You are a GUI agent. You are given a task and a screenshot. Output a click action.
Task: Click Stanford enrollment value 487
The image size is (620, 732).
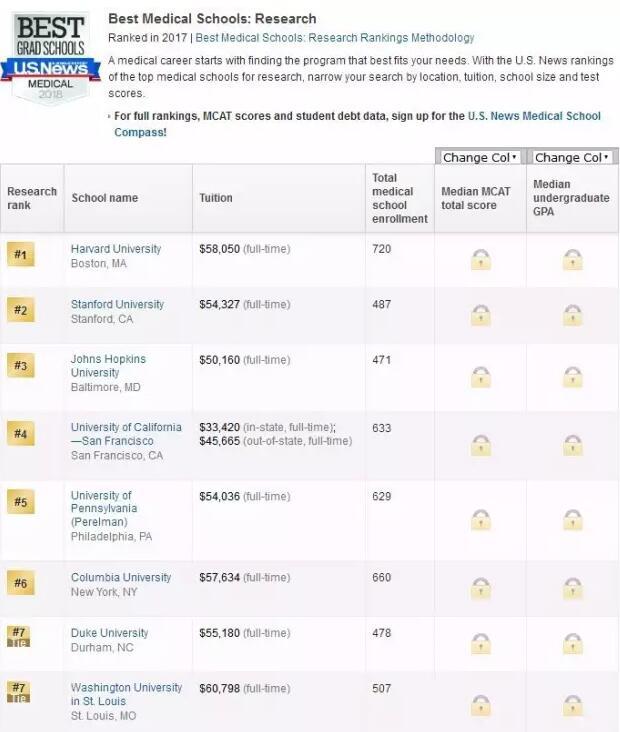pos(381,304)
